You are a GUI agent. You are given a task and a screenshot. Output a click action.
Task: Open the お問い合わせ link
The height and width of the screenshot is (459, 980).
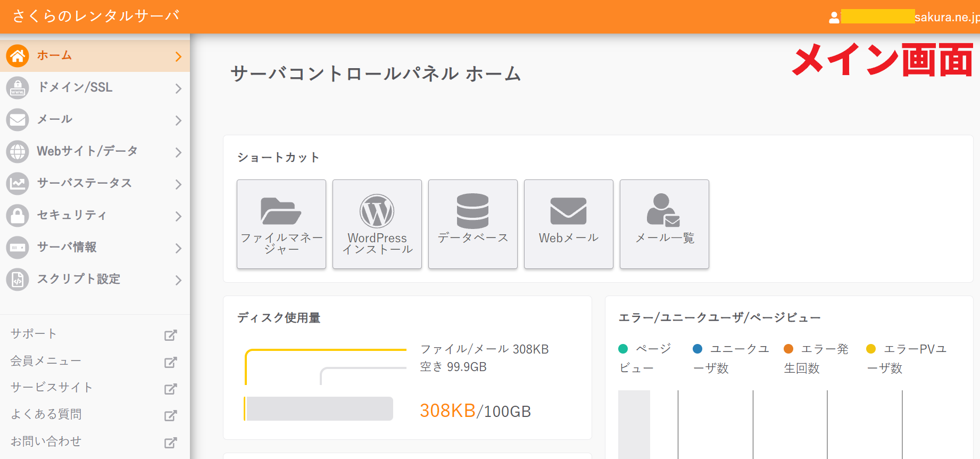(46, 441)
